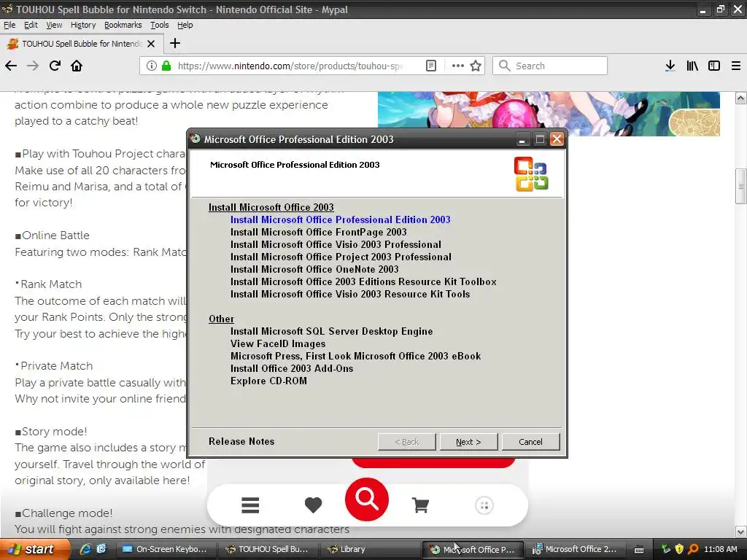Screen dimensions: 747x560
Task: Click the round grid dots icon
Action: click(x=484, y=505)
